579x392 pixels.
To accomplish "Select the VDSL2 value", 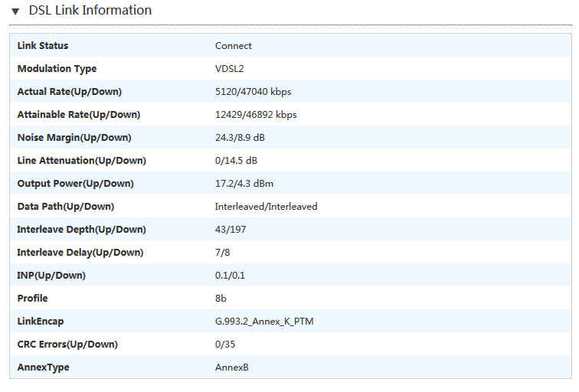I will 229,69.
